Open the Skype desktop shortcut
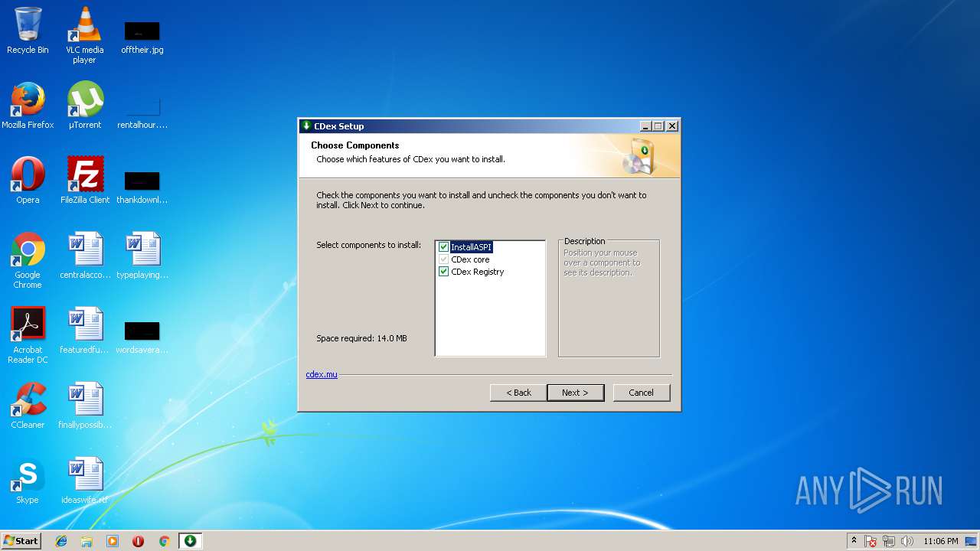The image size is (980, 551). (x=28, y=481)
